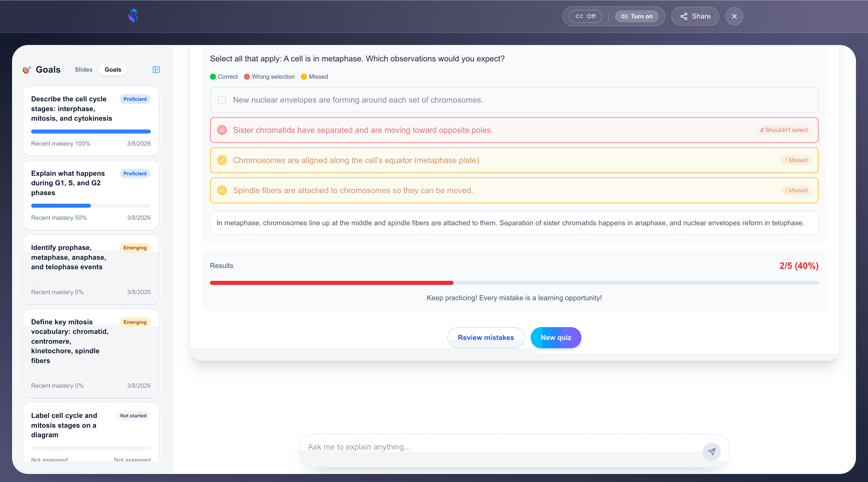
Task: Open Review mistakes
Action: coord(485,337)
